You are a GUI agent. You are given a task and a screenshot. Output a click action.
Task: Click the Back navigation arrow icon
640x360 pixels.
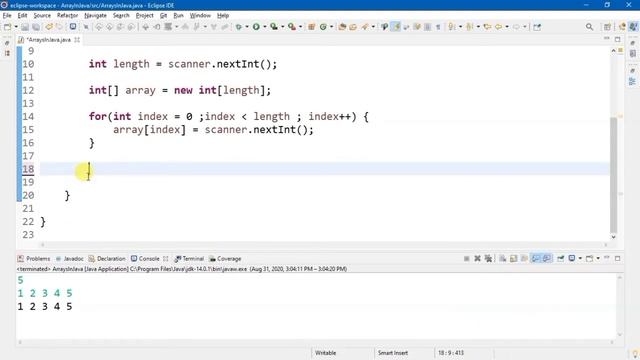498,27
